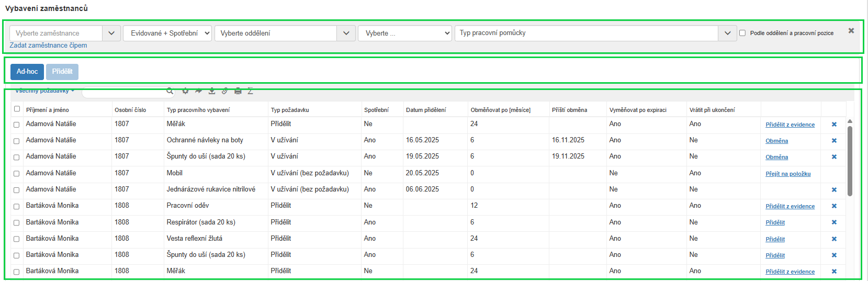The height and width of the screenshot is (281, 868).
Task: Print the table using the printer icon
Action: tap(238, 91)
